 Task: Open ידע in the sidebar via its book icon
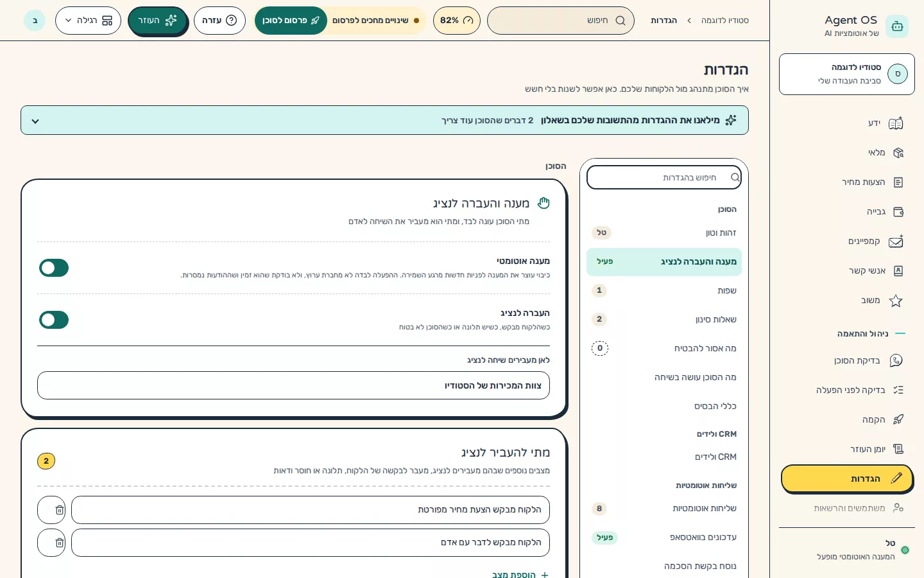point(896,123)
